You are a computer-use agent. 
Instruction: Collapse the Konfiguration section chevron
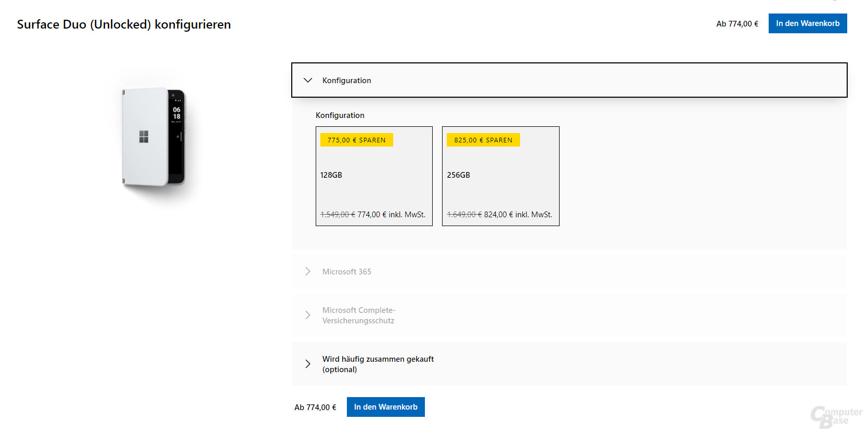coord(308,80)
